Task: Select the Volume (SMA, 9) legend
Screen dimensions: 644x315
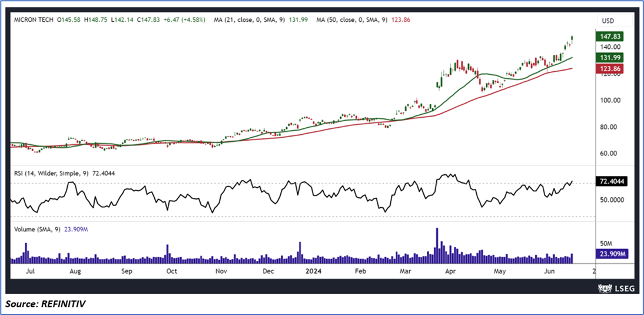Action: tap(51, 230)
